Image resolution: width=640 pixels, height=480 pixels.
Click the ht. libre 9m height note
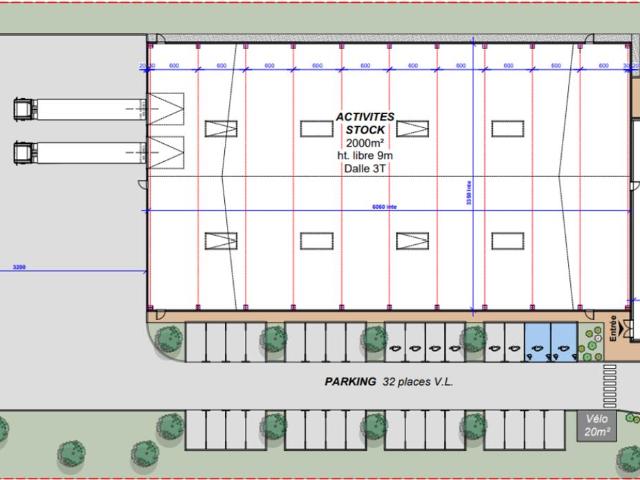365,156
